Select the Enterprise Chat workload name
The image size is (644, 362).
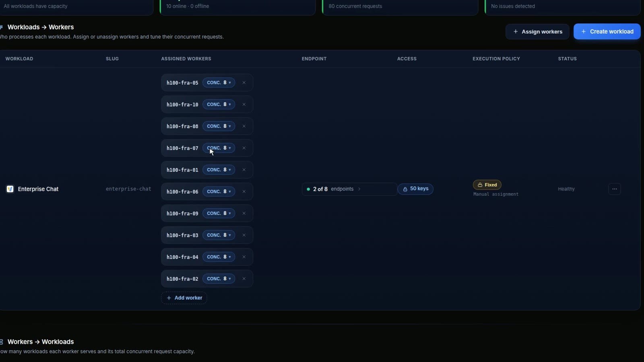pos(38,189)
